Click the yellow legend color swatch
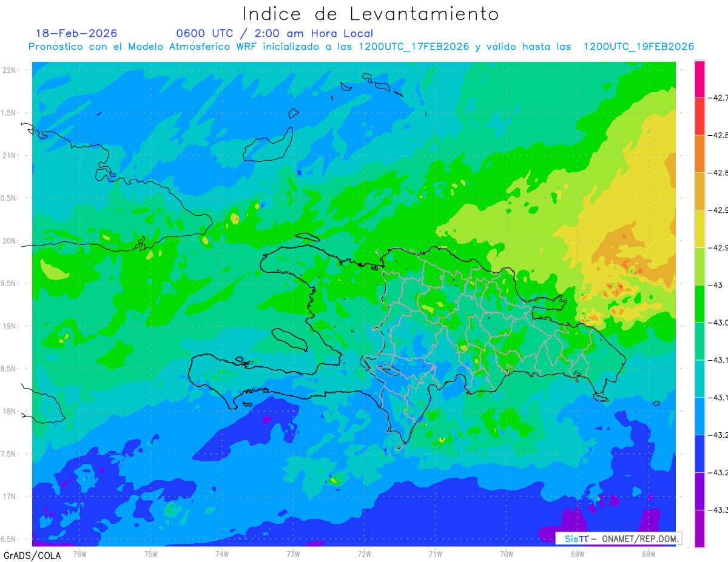728x562 pixels. pyautogui.click(x=699, y=229)
